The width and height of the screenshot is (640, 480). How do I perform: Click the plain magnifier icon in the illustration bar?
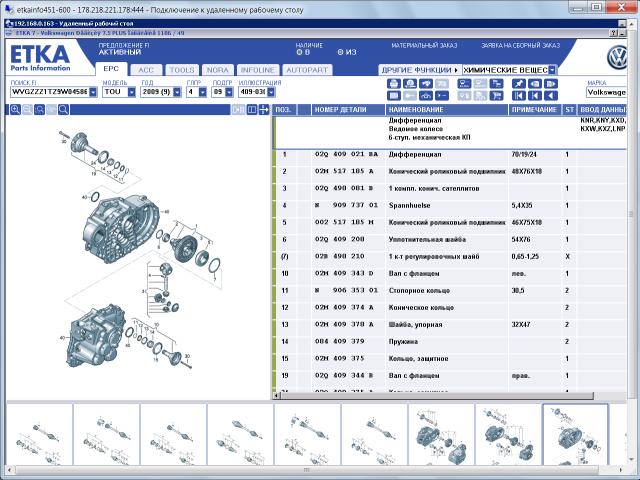pyautogui.click(x=63, y=109)
